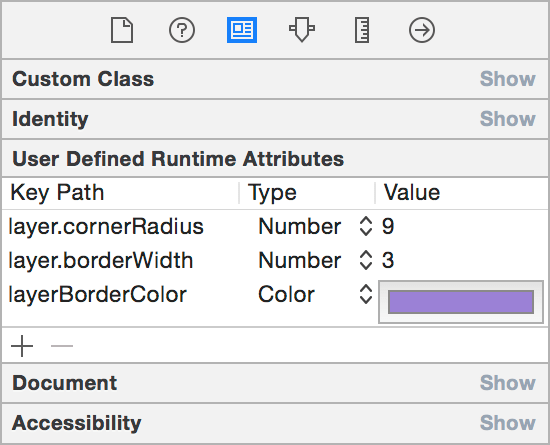550x445 pixels.
Task: Switch to the Attributes inspector
Action: [302, 30]
